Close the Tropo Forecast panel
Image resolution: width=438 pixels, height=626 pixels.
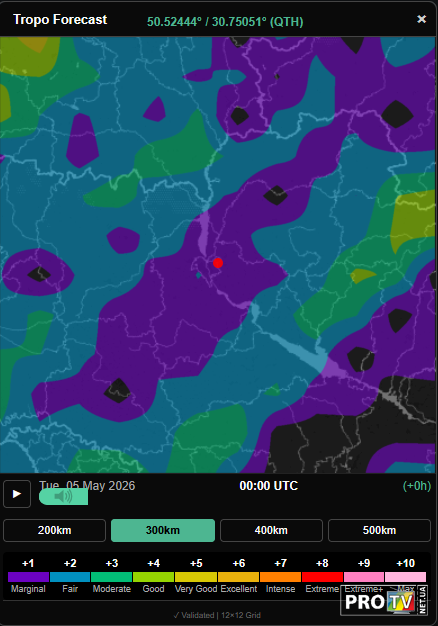(x=421, y=19)
